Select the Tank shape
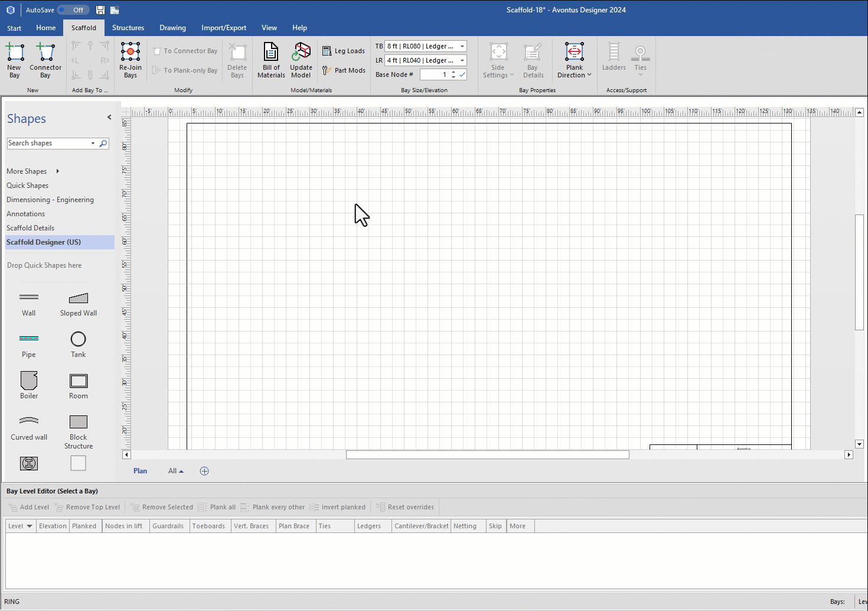 pos(78,344)
